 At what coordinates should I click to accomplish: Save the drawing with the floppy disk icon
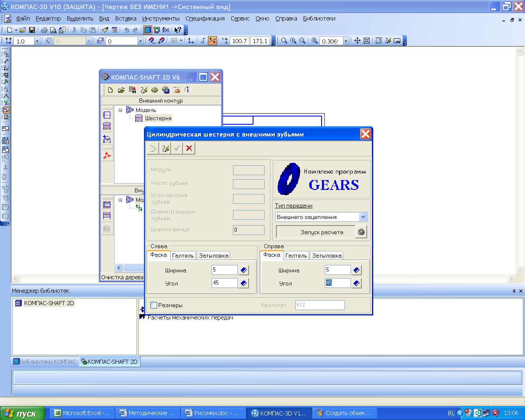32,30
